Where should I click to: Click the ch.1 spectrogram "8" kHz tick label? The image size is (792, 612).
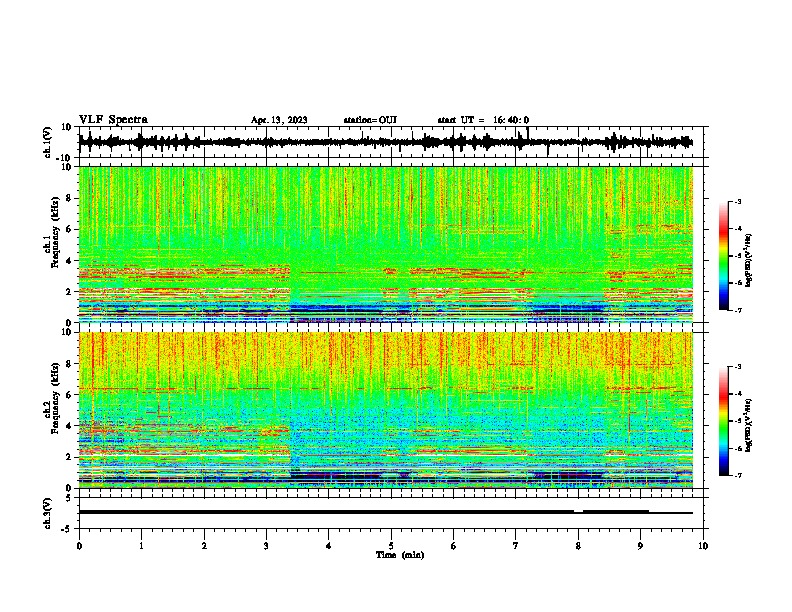coord(69,198)
